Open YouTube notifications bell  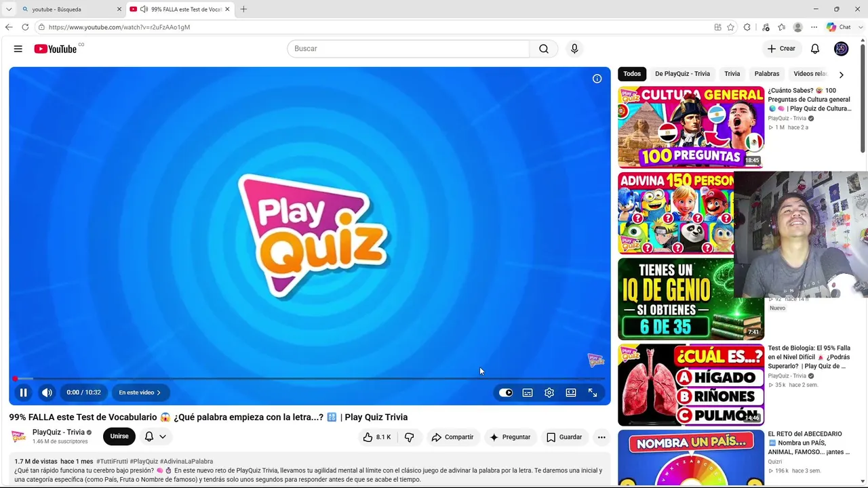pyautogui.click(x=815, y=49)
